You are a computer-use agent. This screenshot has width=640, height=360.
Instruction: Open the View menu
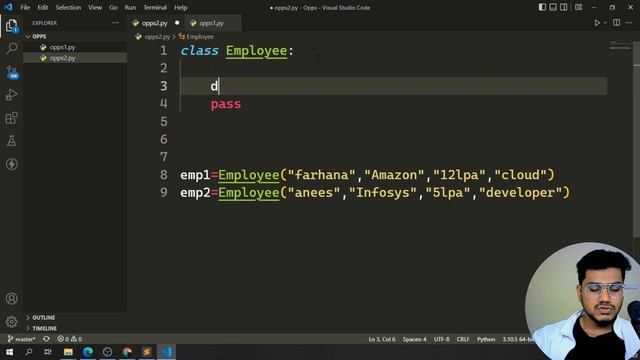pos(95,7)
